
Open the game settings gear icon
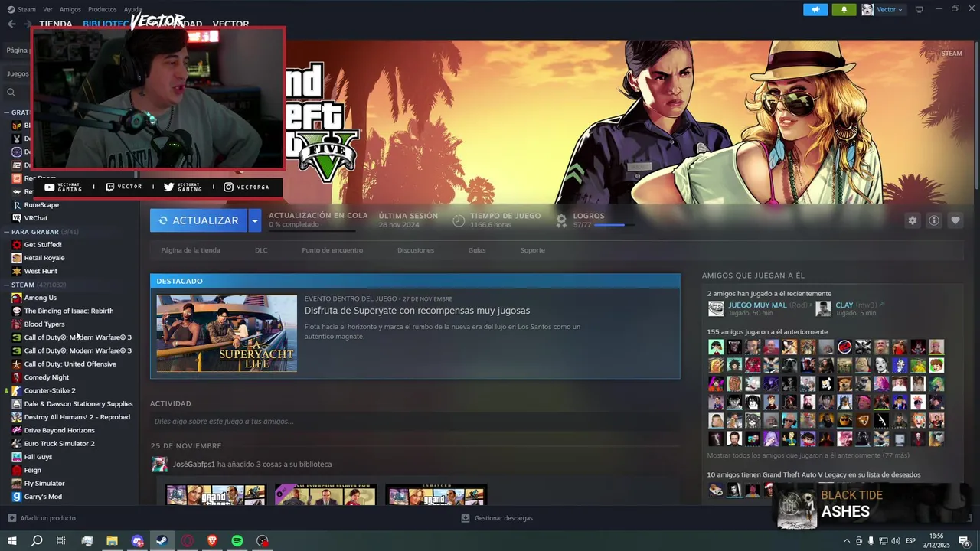pos(912,220)
